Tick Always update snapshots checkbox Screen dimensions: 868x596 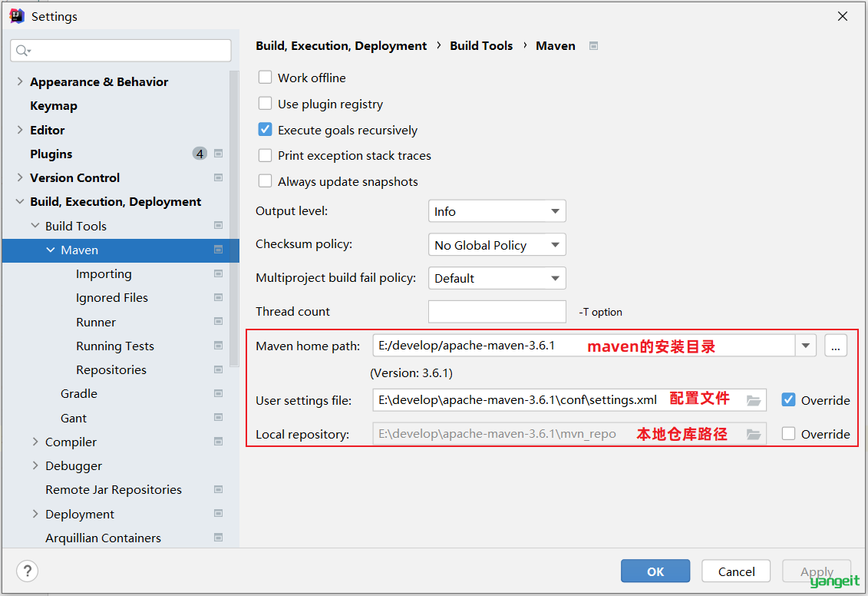266,181
